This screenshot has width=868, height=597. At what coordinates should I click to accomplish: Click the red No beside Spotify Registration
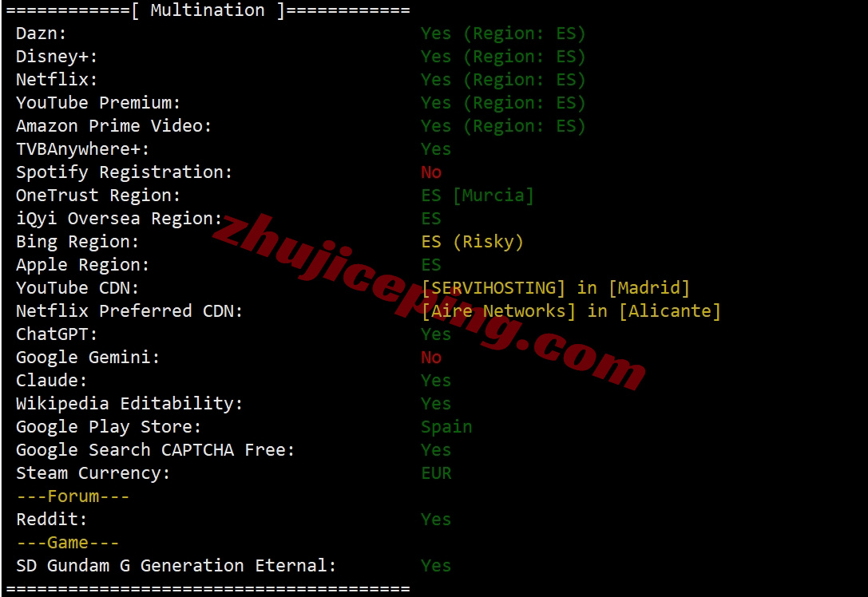coord(430,172)
